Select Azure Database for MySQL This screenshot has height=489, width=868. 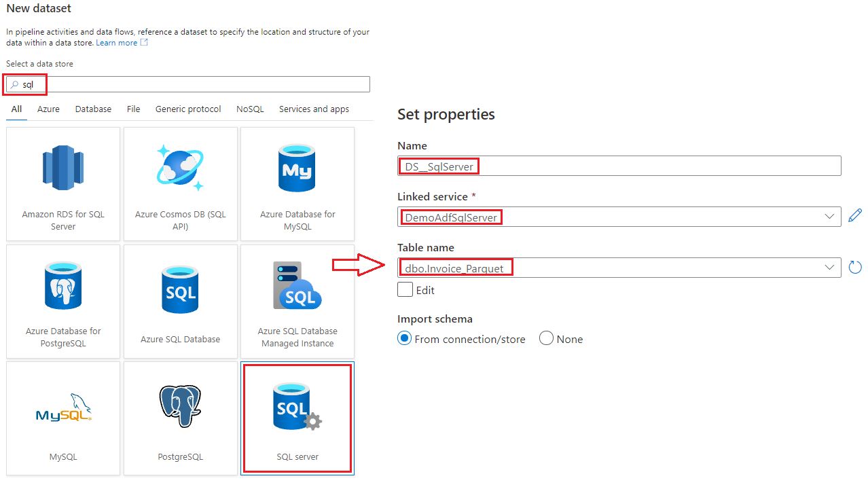click(x=297, y=183)
